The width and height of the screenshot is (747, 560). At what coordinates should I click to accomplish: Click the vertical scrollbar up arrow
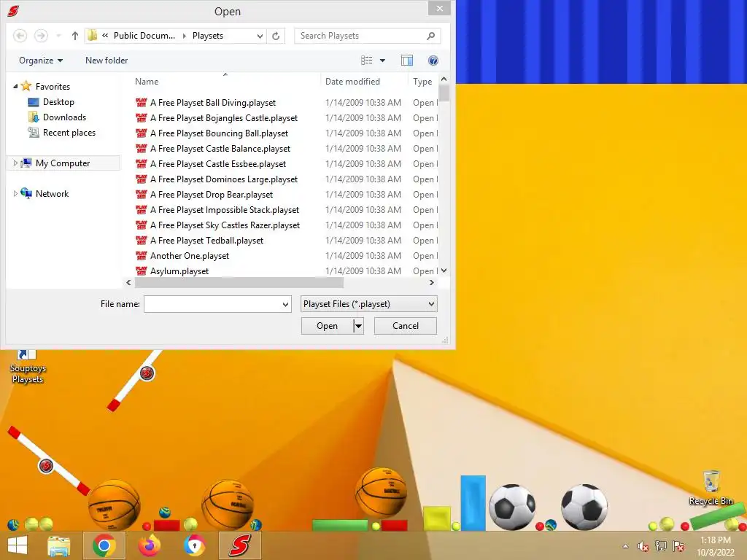pos(444,79)
